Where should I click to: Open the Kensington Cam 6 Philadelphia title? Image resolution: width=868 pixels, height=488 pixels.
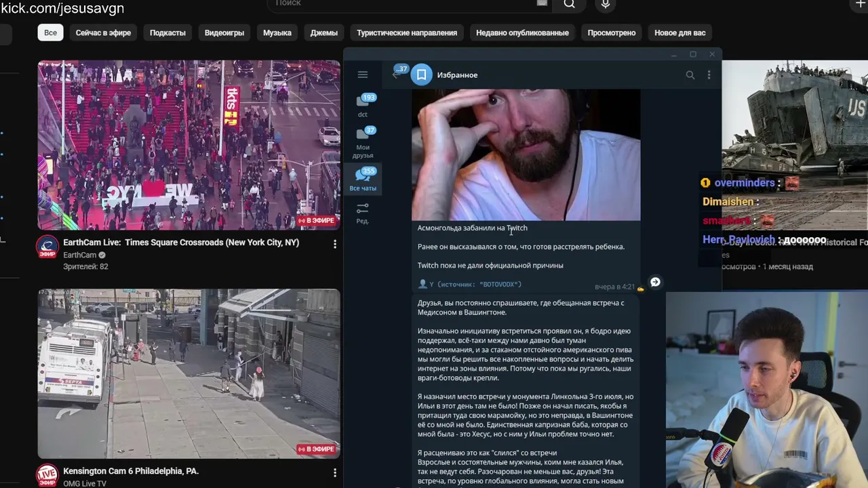[131, 471]
